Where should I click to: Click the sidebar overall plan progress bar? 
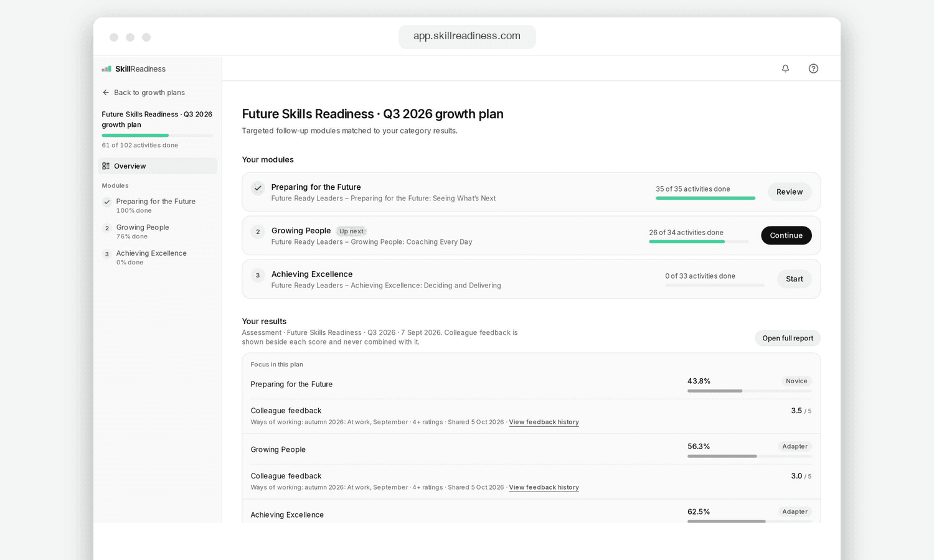pyautogui.click(x=158, y=135)
